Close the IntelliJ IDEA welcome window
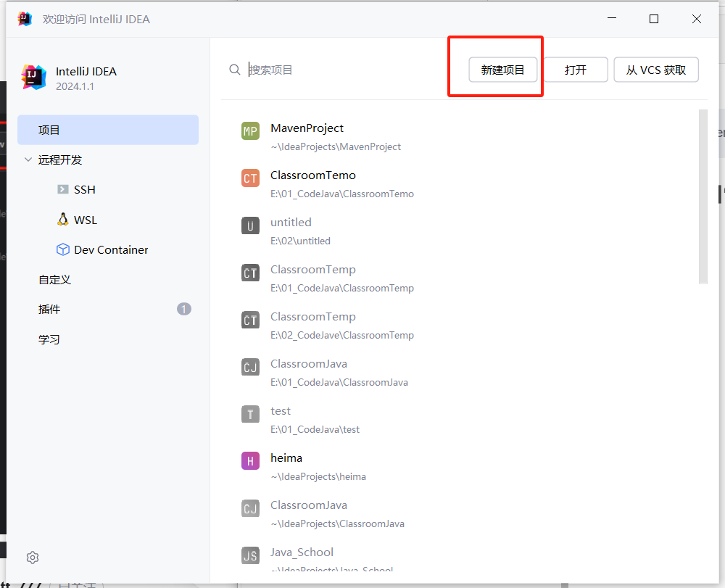This screenshot has height=588, width=725. (x=696, y=19)
